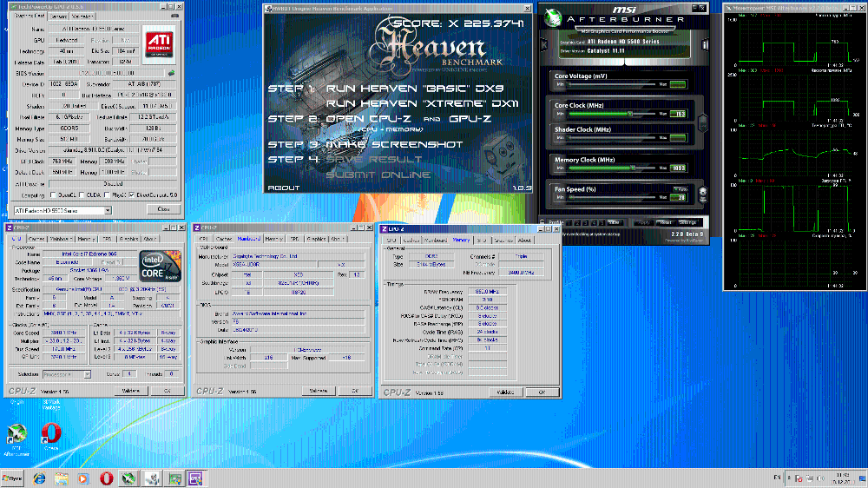The image size is (868, 488).
Task: Uncheck the DirectCompute 5.0 checkbox in GPU-Z
Action: coord(132,195)
